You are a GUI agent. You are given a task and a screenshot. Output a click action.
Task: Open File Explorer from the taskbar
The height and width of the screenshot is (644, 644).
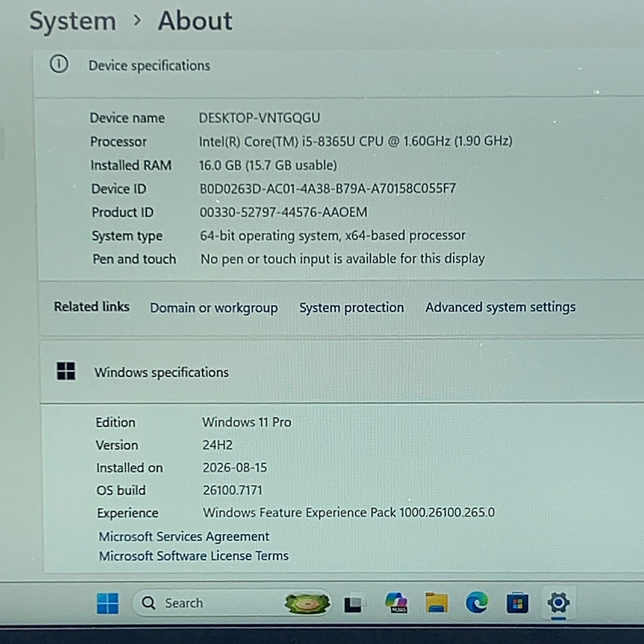coord(437,602)
